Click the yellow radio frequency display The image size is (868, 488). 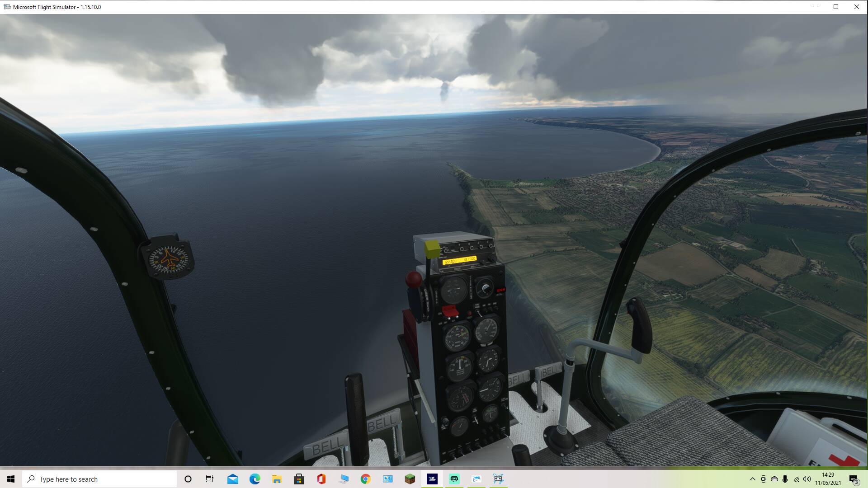pyautogui.click(x=459, y=261)
